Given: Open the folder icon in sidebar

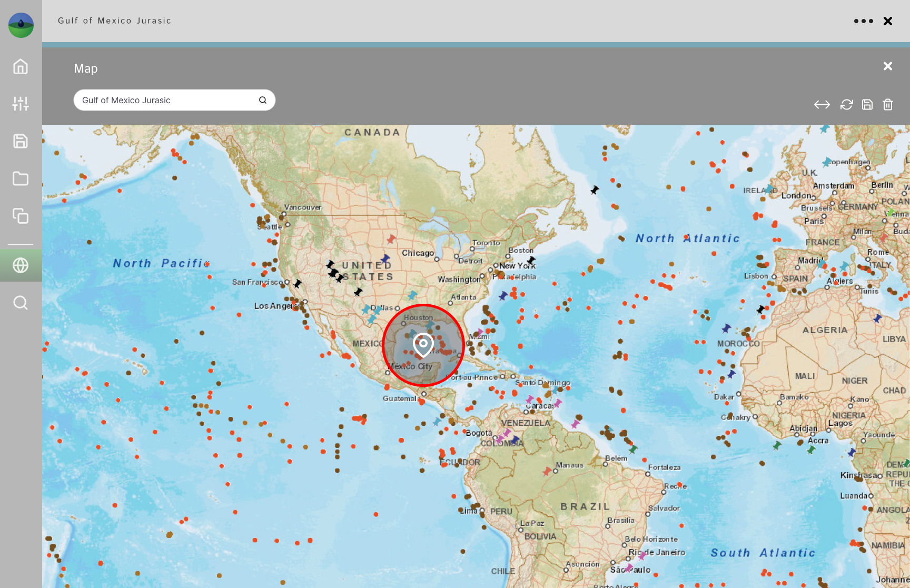Looking at the screenshot, I should coord(21,178).
